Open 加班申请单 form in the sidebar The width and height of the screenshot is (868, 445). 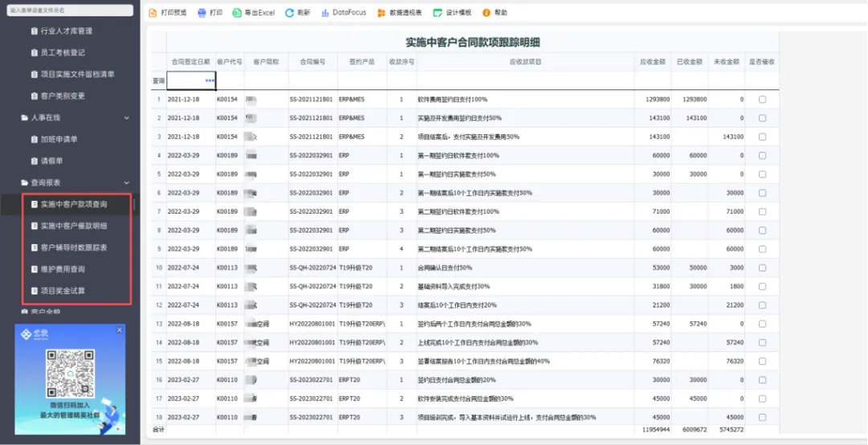pos(55,139)
